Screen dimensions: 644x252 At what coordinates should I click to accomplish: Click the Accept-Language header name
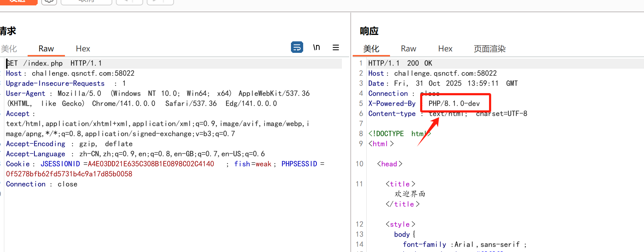point(36,154)
